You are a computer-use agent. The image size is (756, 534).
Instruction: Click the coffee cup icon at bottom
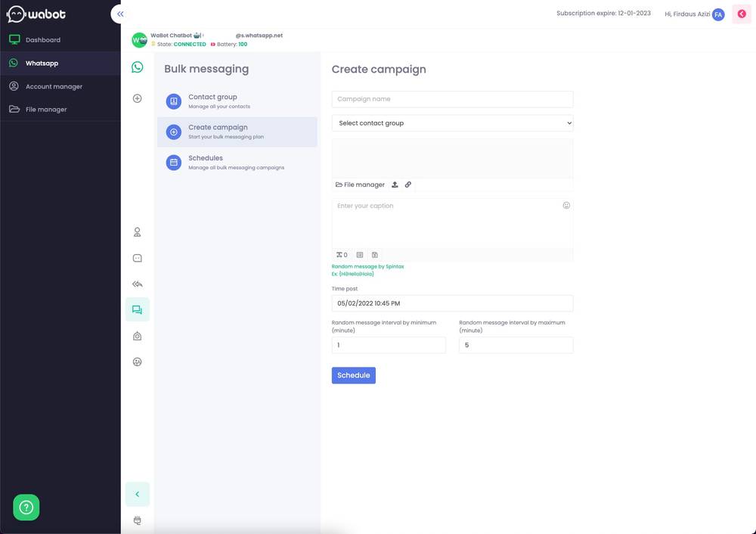[135, 519]
